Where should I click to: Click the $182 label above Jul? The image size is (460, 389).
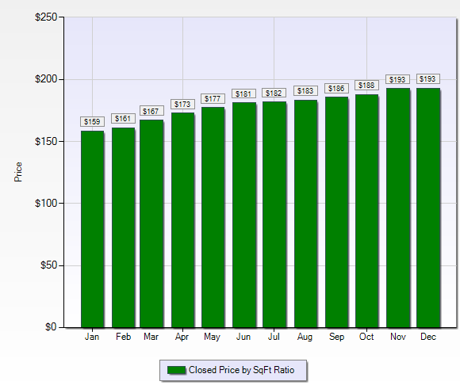(274, 93)
